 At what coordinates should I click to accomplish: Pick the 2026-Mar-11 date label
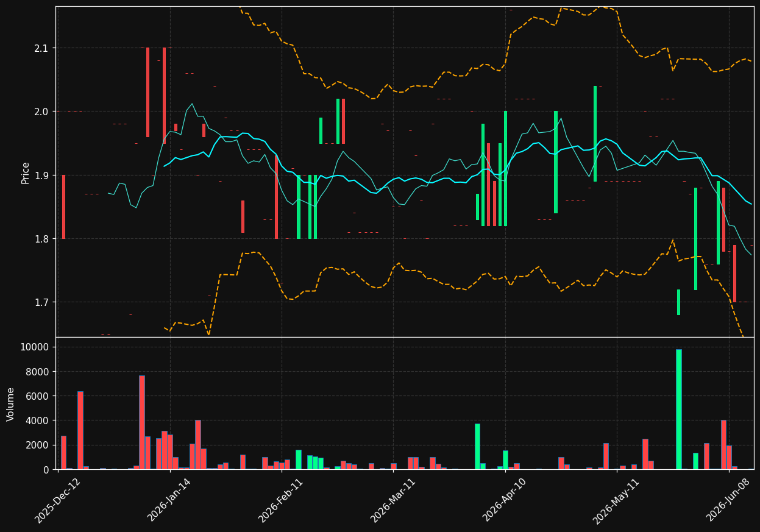click(x=393, y=500)
